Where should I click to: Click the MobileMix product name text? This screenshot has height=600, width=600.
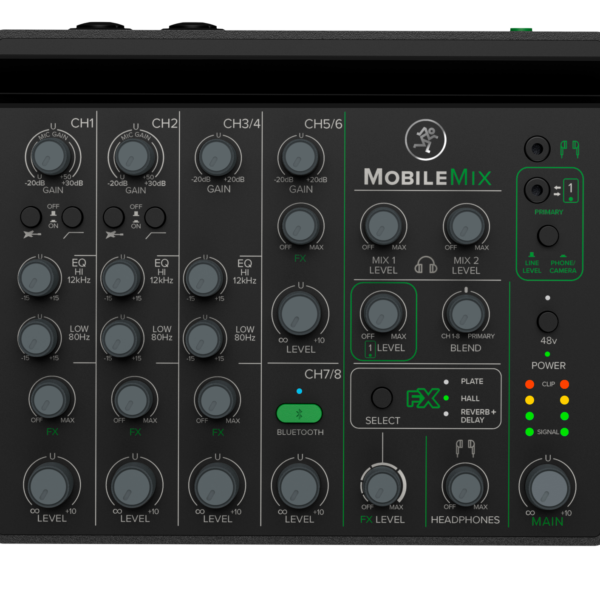(427, 177)
